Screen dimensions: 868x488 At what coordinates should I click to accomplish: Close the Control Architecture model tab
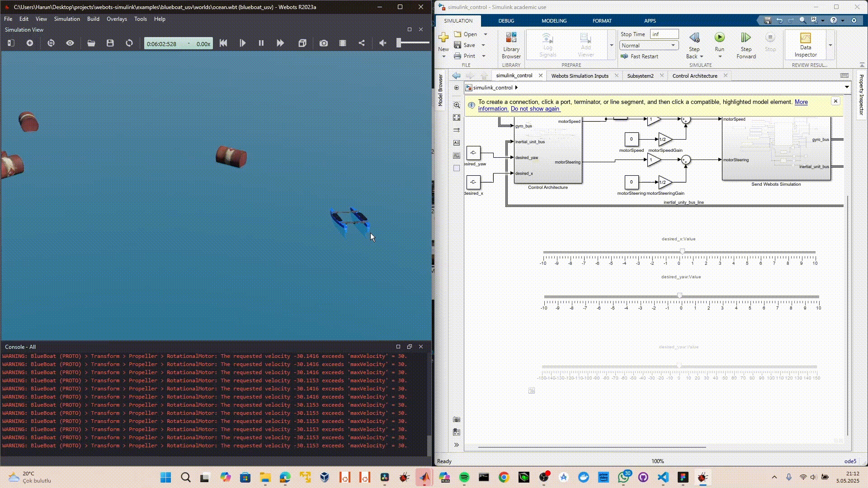[726, 75]
